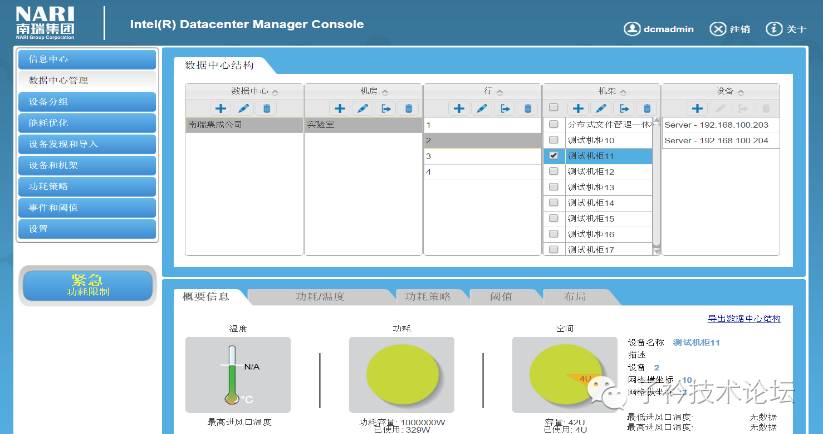Move the selected room using arrow icon

(386, 109)
